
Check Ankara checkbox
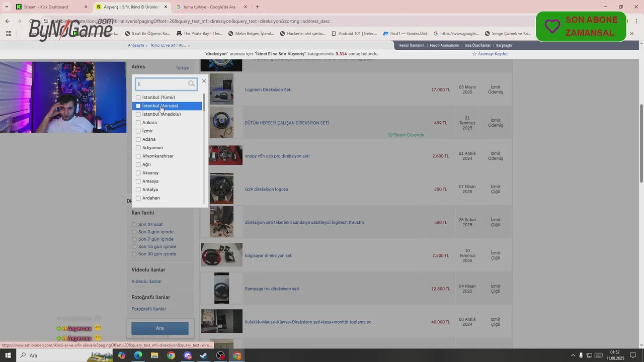click(x=138, y=123)
